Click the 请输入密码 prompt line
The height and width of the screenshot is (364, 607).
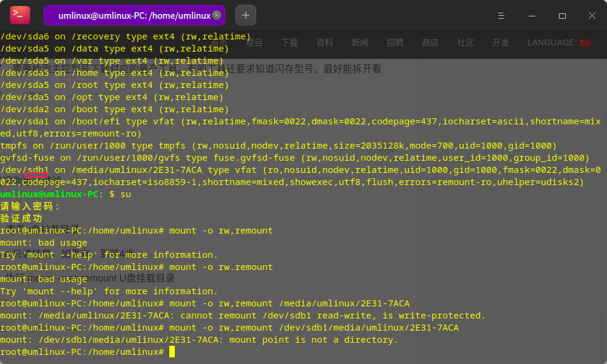click(x=30, y=206)
